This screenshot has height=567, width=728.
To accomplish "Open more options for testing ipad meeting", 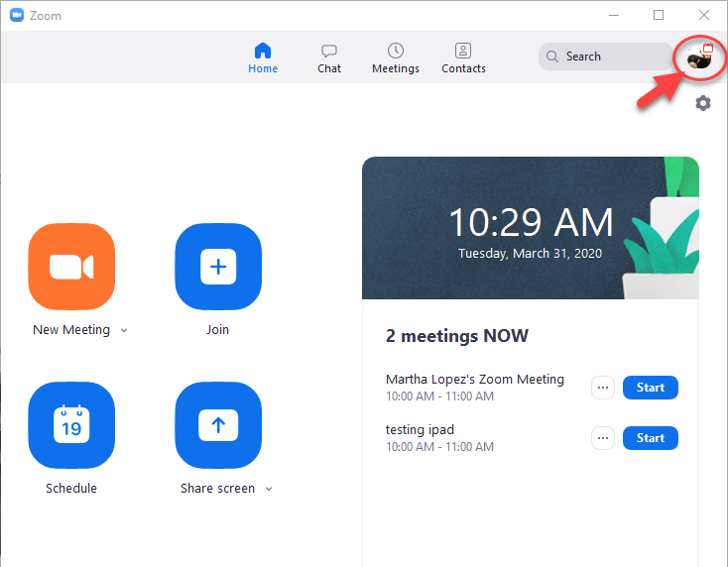I will tap(603, 438).
